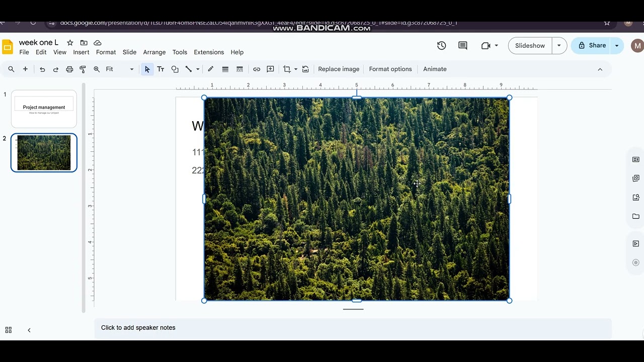Image resolution: width=644 pixels, height=362 pixels.
Task: Open the side panel folder icon
Action: coord(636,216)
